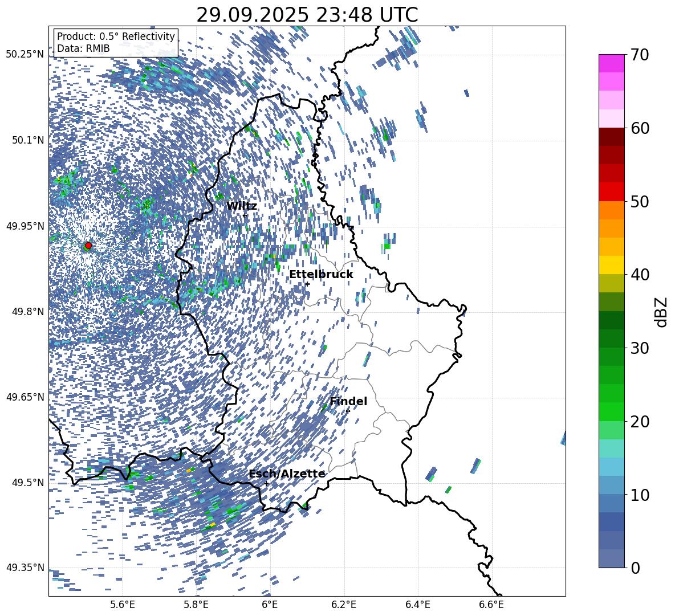This screenshot has height=616, width=675.
Task: Click the magenta swatch at colorbar top
Action: tap(611, 63)
